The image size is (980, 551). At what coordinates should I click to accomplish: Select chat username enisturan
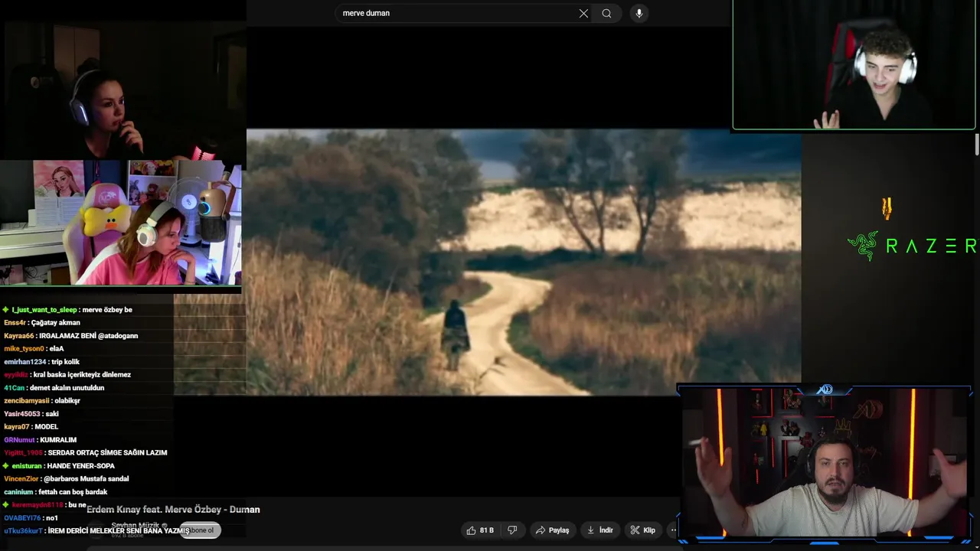(27, 466)
